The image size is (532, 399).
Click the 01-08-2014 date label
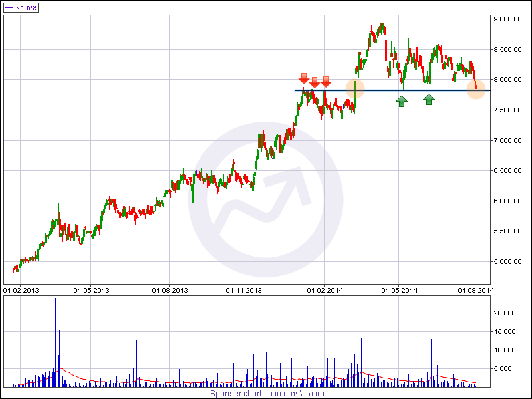476,291
